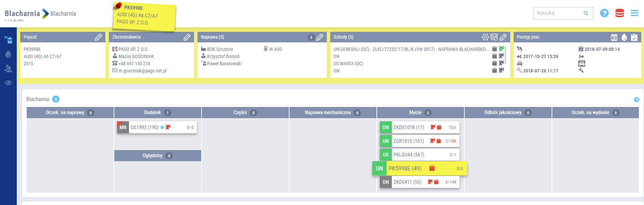Open the red database icon in top bar
Viewport: 644px width, 205px height.
point(619,13)
